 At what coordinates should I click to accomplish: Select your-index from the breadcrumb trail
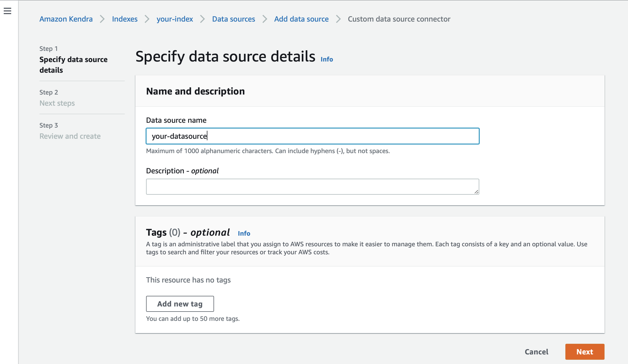tap(175, 19)
